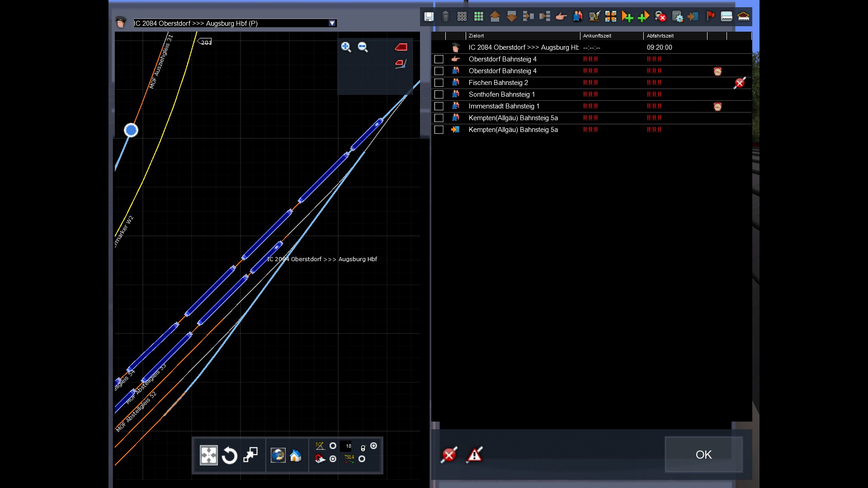Click the move instruction up arrow icon

pyautogui.click(x=495, y=17)
